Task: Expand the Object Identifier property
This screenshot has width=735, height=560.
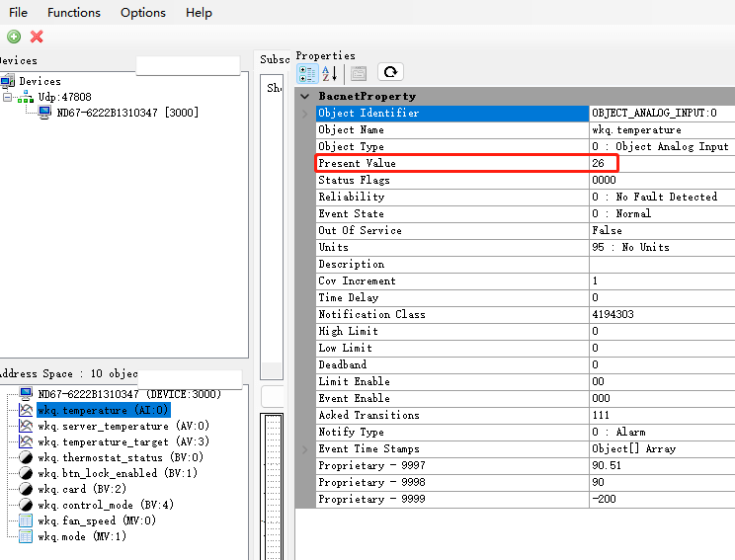Action: 305,113
